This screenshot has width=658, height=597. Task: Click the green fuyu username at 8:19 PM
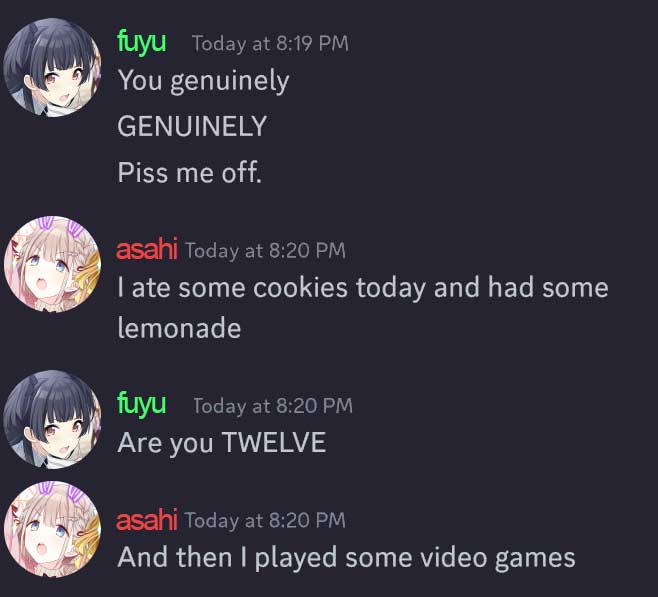141,43
